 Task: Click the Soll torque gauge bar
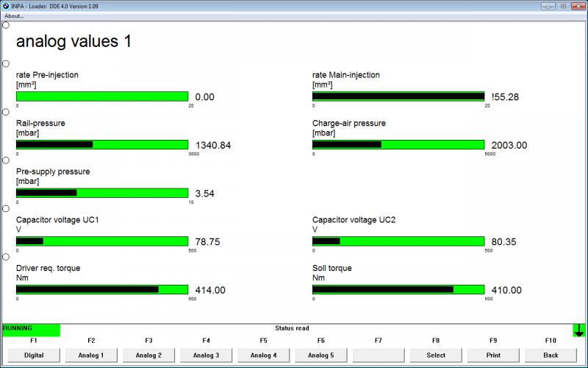[398, 290]
